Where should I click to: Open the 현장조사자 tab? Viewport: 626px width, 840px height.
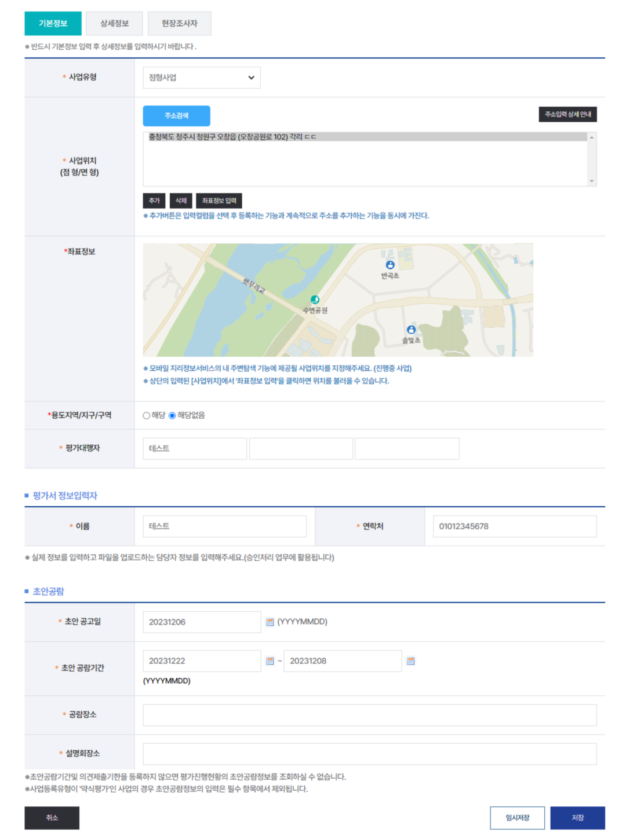coord(179,24)
